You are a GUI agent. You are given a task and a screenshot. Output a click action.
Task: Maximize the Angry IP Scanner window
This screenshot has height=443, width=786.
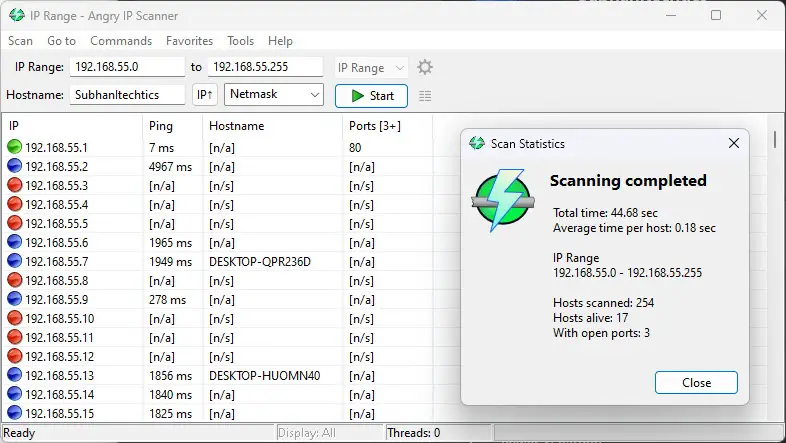[x=716, y=15]
